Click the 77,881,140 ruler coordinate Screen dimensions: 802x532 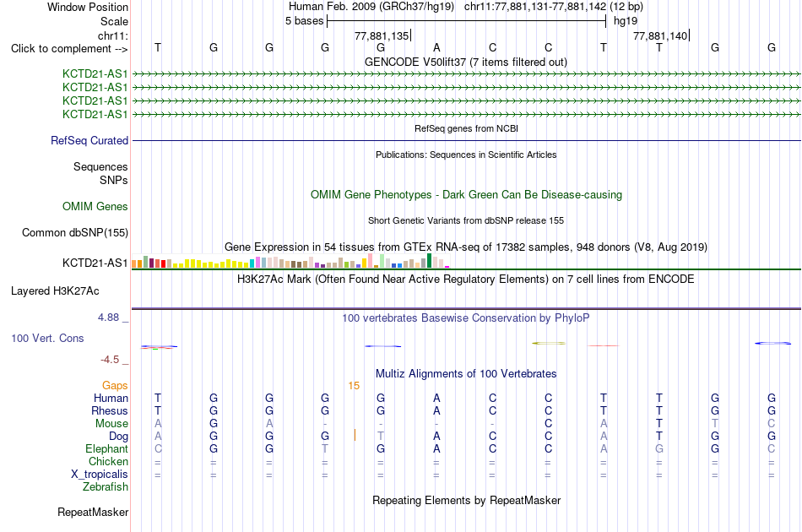coord(660,35)
